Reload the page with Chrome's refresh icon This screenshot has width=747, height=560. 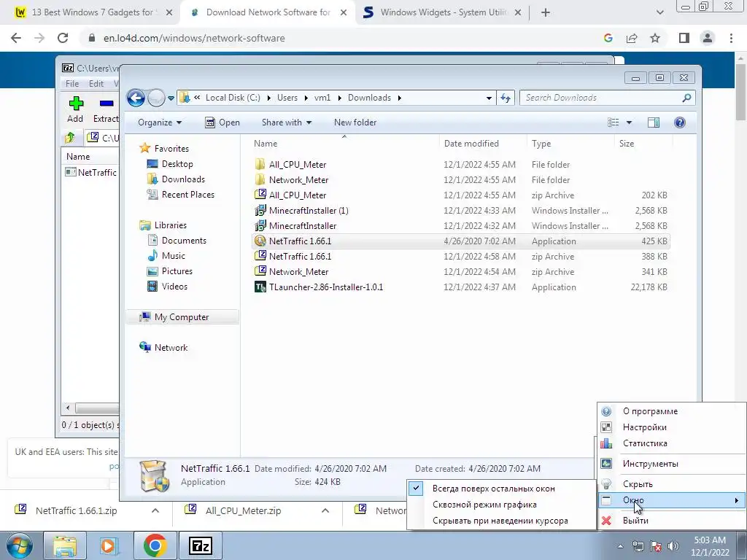[63, 38]
